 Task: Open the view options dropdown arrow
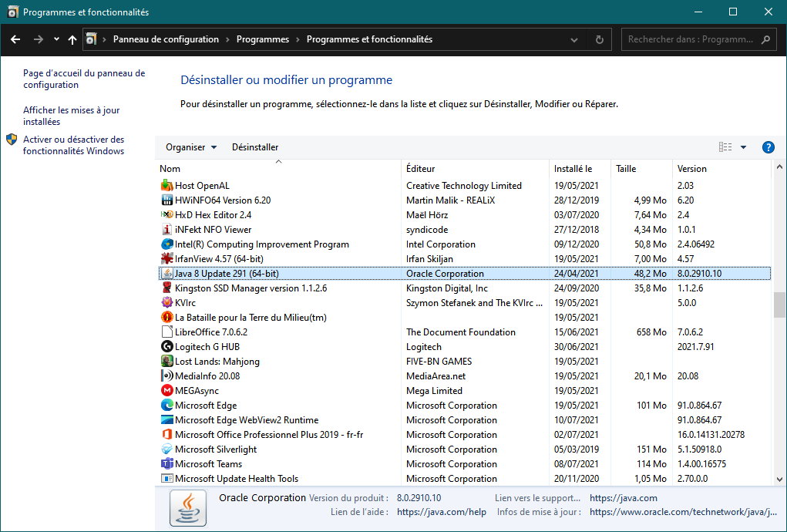point(743,147)
